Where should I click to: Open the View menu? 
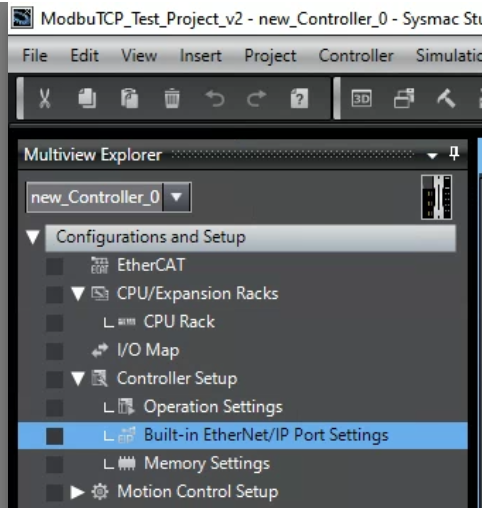point(139,55)
